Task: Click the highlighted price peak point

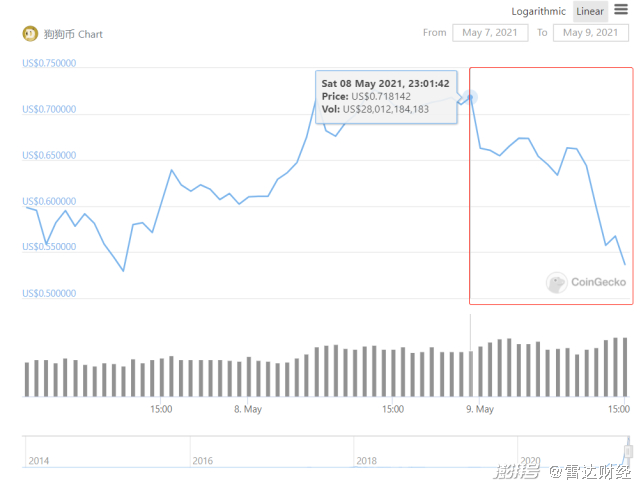Action: pos(470,97)
